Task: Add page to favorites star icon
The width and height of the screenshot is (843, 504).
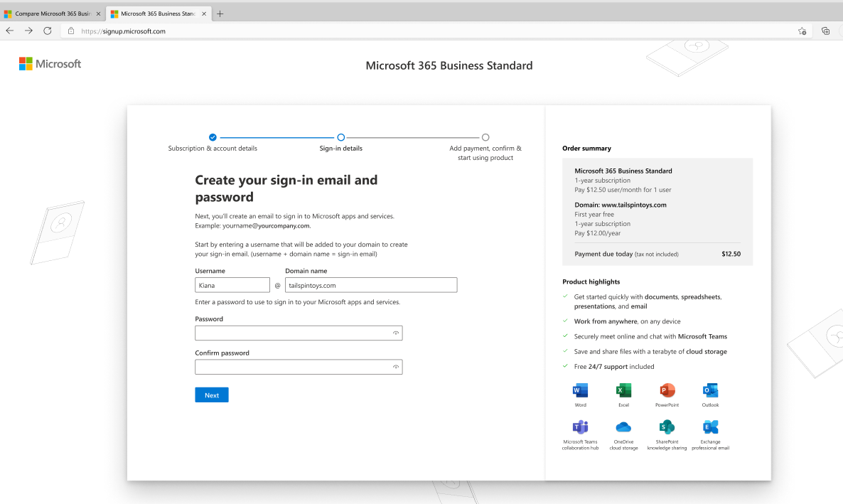Action: (x=802, y=31)
